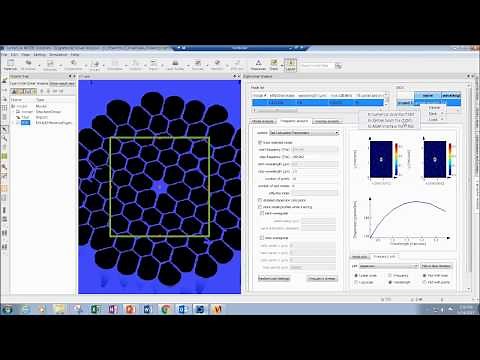The width and height of the screenshot is (480, 360).
Task: Click the Import toolbar icon
Action: (x=154, y=64)
